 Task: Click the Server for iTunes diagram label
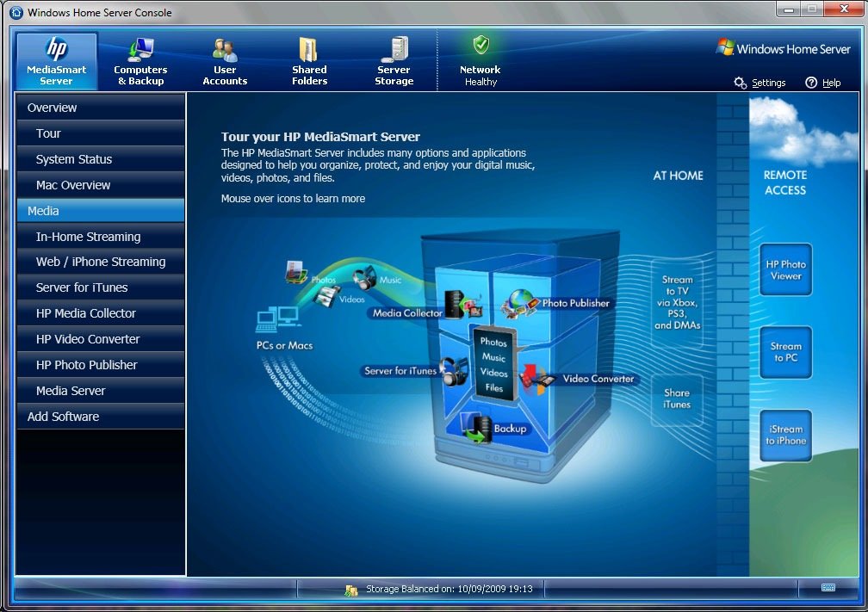click(x=400, y=371)
